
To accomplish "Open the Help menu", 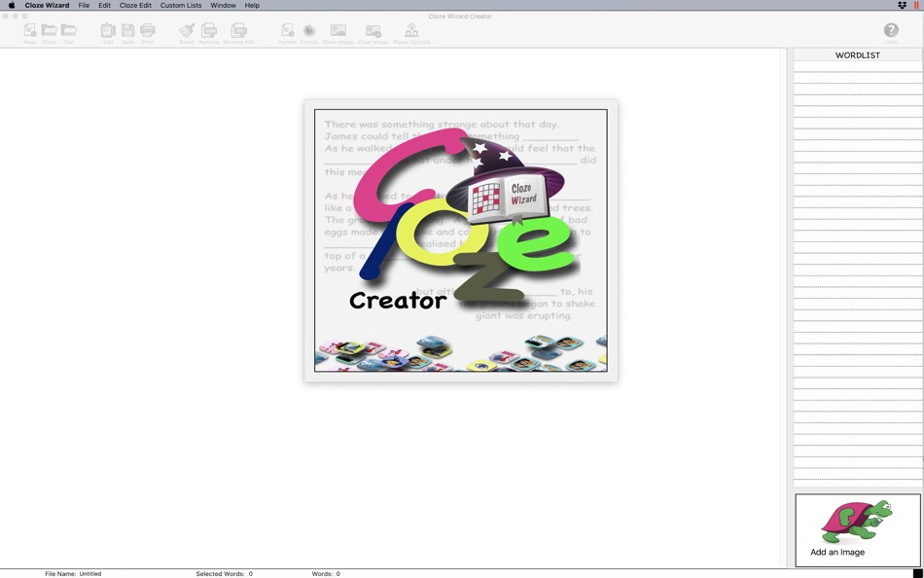I will pyautogui.click(x=252, y=5).
